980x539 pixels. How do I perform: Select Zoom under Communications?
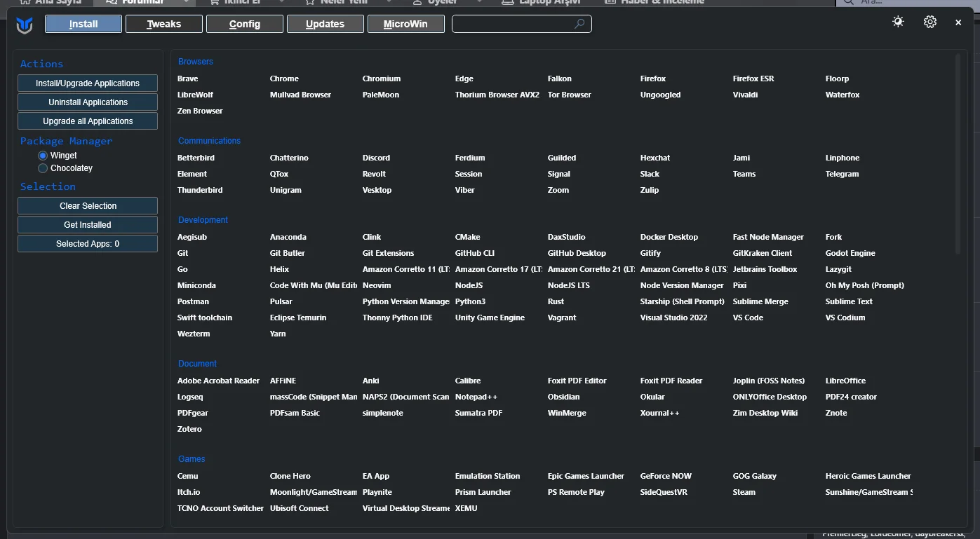pyautogui.click(x=558, y=190)
